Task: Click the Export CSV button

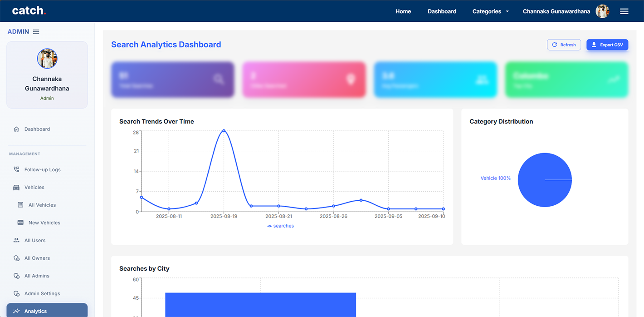Action: [x=607, y=45]
